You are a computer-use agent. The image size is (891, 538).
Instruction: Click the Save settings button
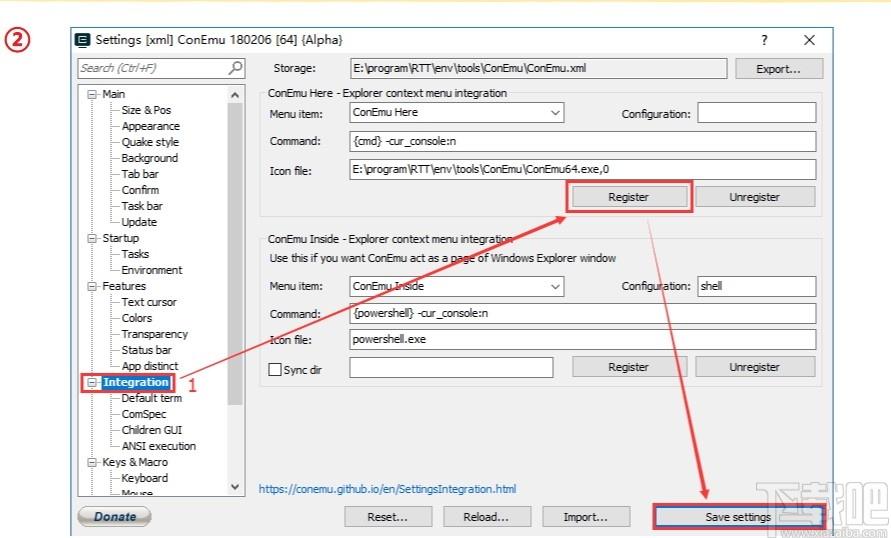(x=738, y=517)
